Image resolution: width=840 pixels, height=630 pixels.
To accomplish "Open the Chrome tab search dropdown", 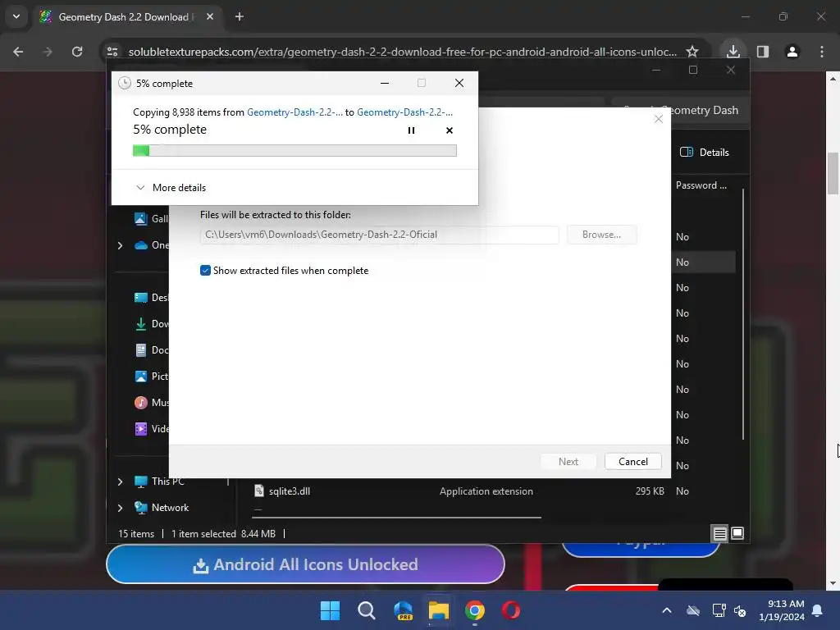I will coord(16,16).
